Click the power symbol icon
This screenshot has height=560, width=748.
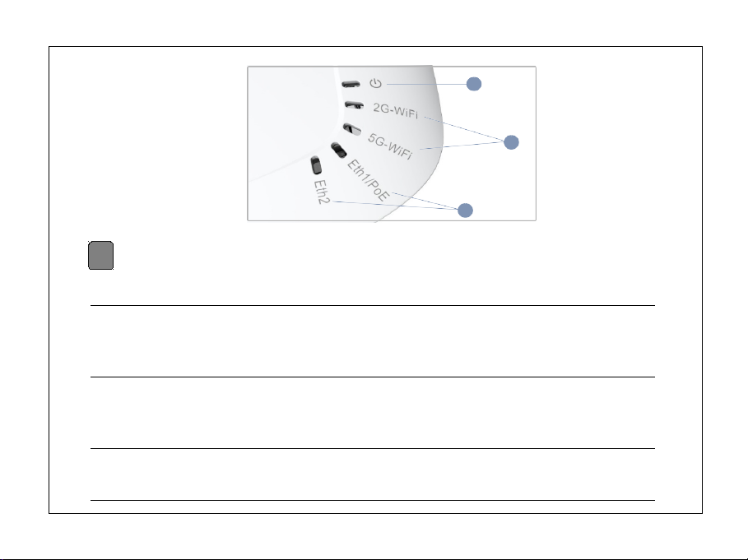[375, 83]
